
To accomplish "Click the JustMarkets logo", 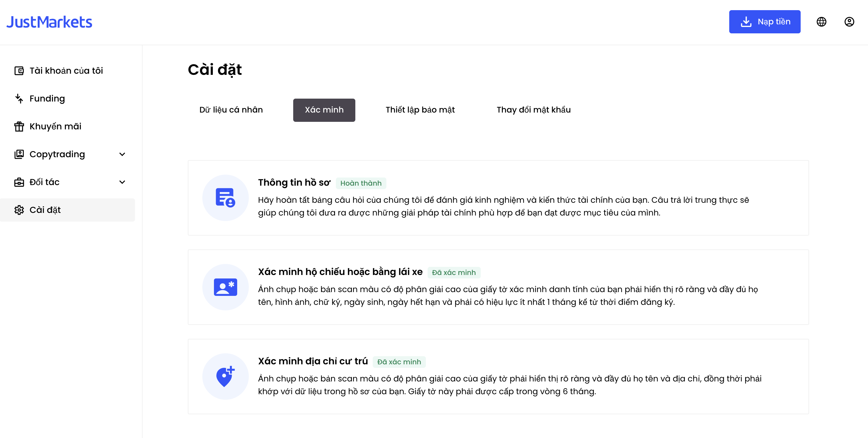I will 49,22.
